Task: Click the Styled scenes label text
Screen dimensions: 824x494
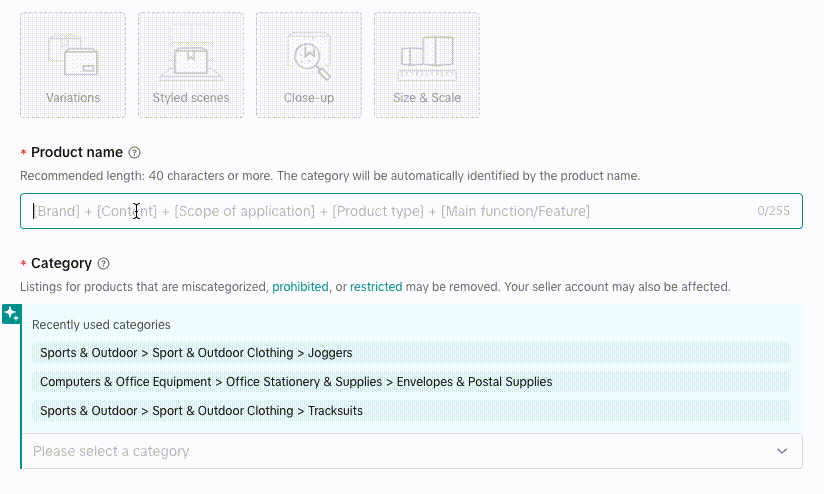Action: 191,98
